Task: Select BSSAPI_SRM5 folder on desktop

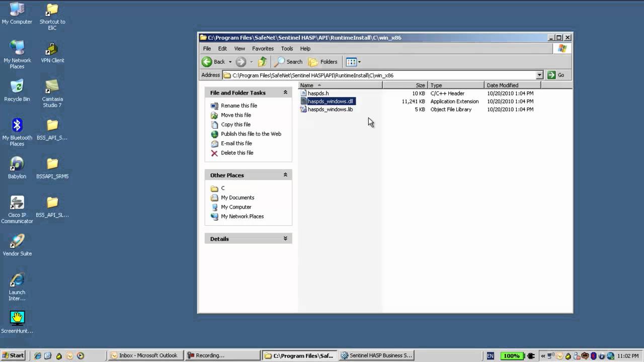Action: click(52, 168)
